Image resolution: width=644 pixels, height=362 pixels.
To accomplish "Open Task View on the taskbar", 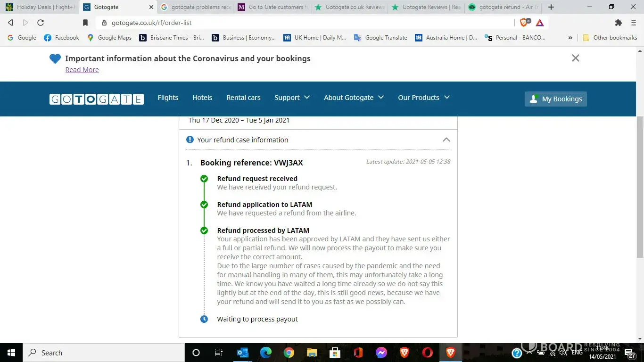I will tap(219, 353).
